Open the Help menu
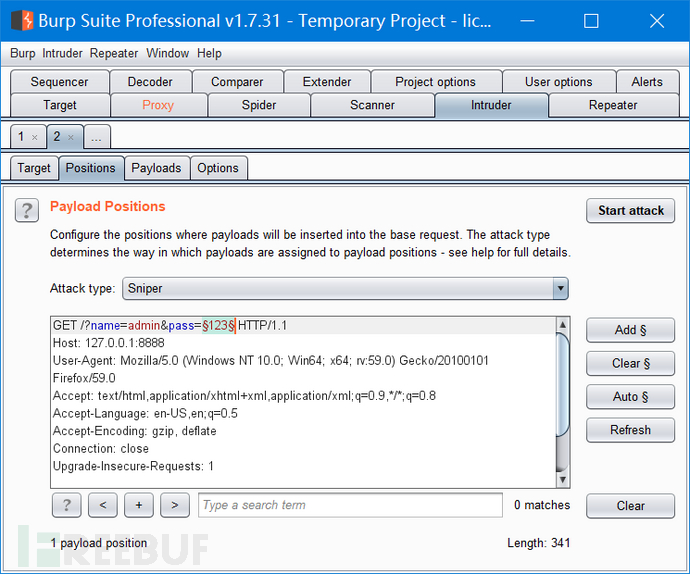The height and width of the screenshot is (574, 690). pyautogui.click(x=209, y=53)
